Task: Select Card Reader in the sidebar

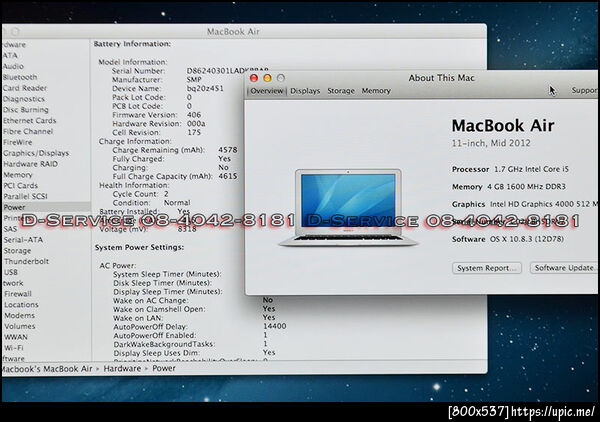Action: [x=25, y=88]
